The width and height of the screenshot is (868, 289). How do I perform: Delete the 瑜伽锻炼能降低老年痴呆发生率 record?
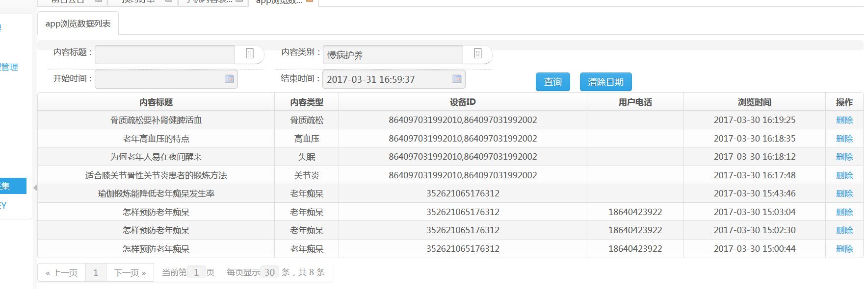click(844, 193)
